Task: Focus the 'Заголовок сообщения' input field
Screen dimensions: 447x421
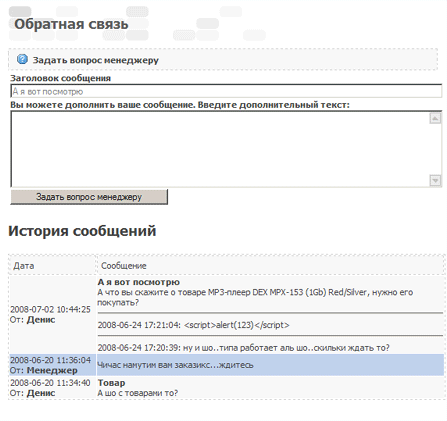Action: [226, 91]
